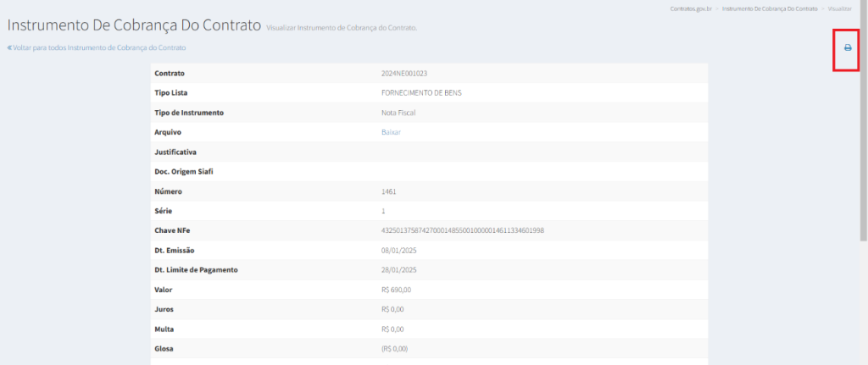Click the payment limit date 28/01/2025

coord(399,270)
